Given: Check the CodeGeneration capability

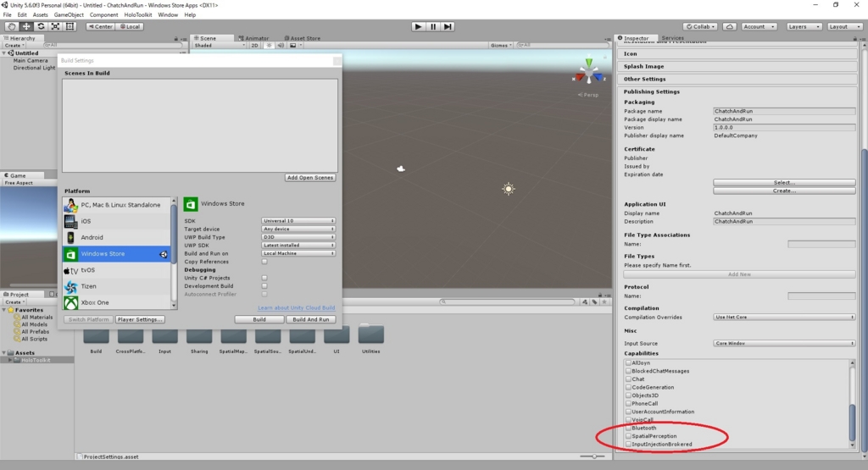Looking at the screenshot, I should click(x=628, y=387).
